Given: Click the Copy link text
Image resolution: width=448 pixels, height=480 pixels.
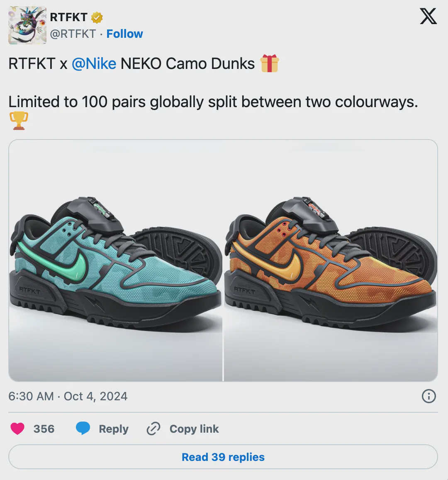Looking at the screenshot, I should tap(194, 429).
